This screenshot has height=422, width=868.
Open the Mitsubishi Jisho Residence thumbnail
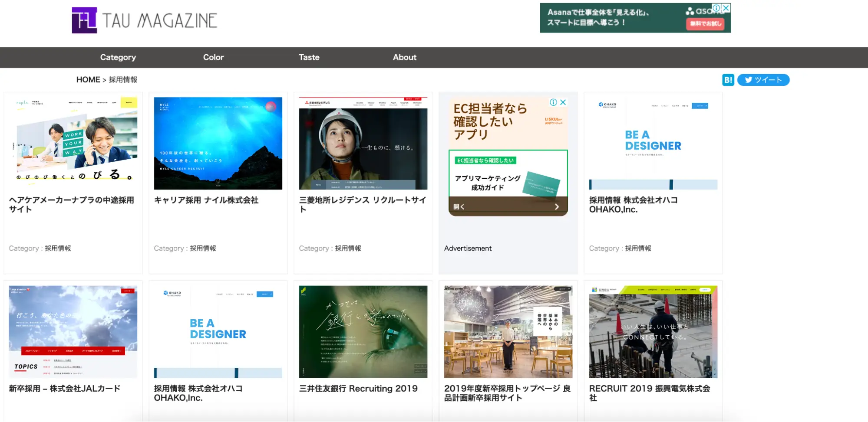click(363, 143)
